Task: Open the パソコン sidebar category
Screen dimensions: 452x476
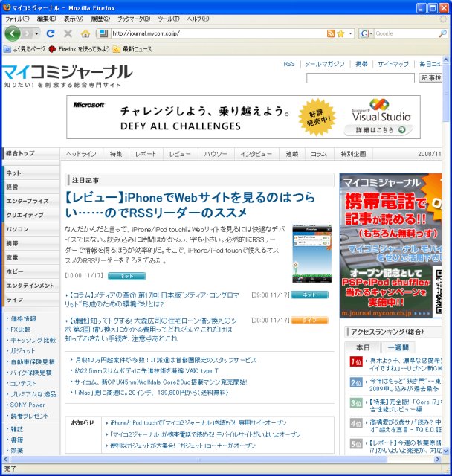Action: [30, 229]
